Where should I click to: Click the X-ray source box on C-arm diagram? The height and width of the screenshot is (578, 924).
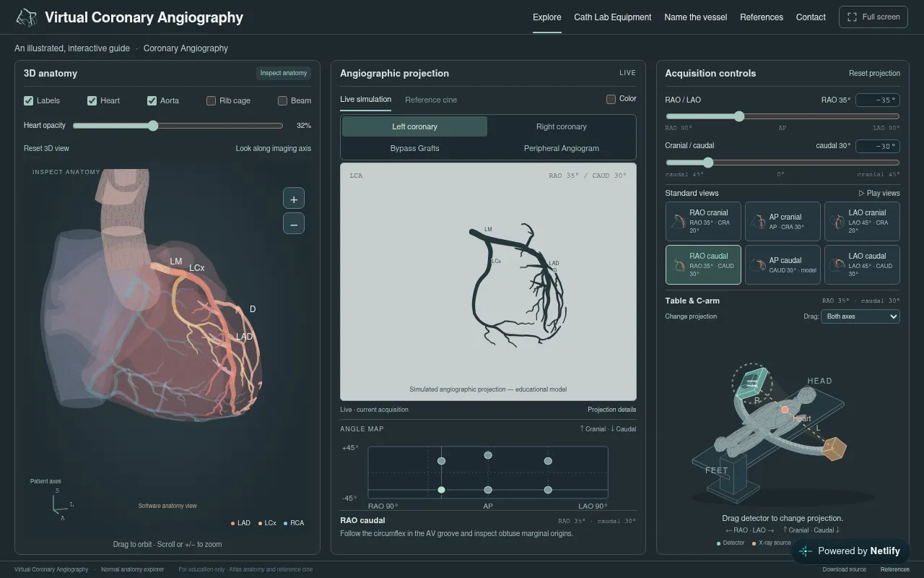tap(835, 448)
